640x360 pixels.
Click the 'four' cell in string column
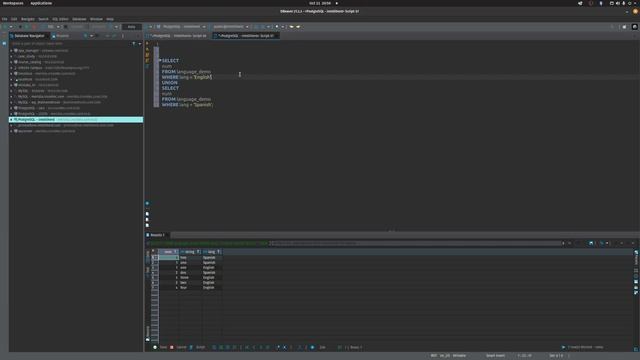(x=190, y=287)
